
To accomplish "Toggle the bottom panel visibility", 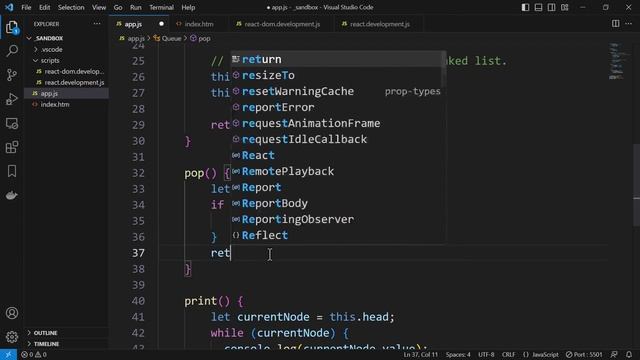I will click(x=538, y=7).
